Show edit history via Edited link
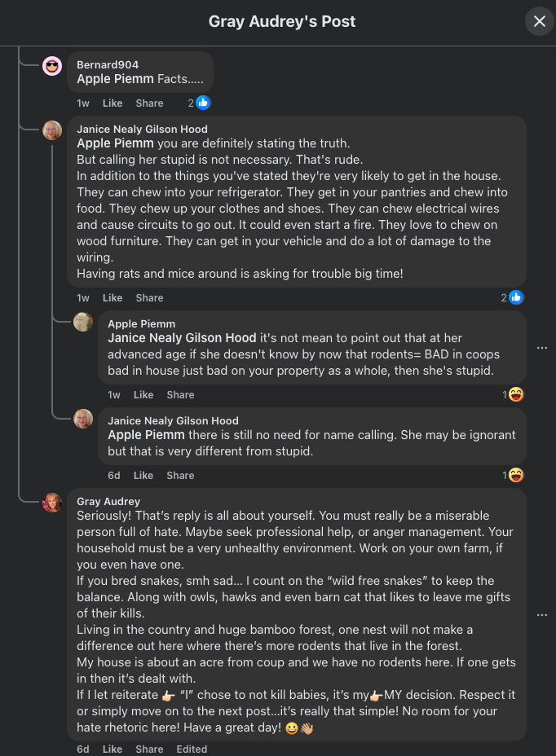556x756 pixels. [192, 749]
